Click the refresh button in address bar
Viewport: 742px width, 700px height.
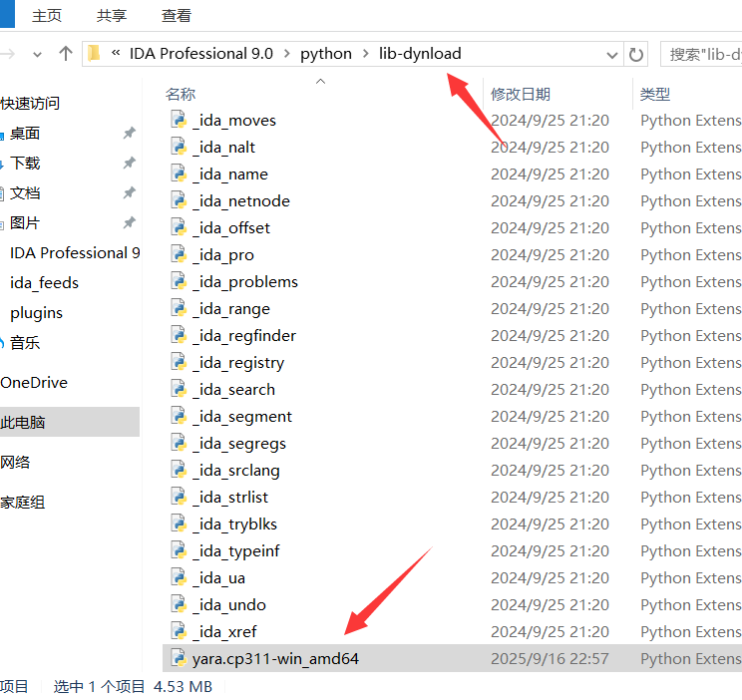pyautogui.click(x=636, y=54)
